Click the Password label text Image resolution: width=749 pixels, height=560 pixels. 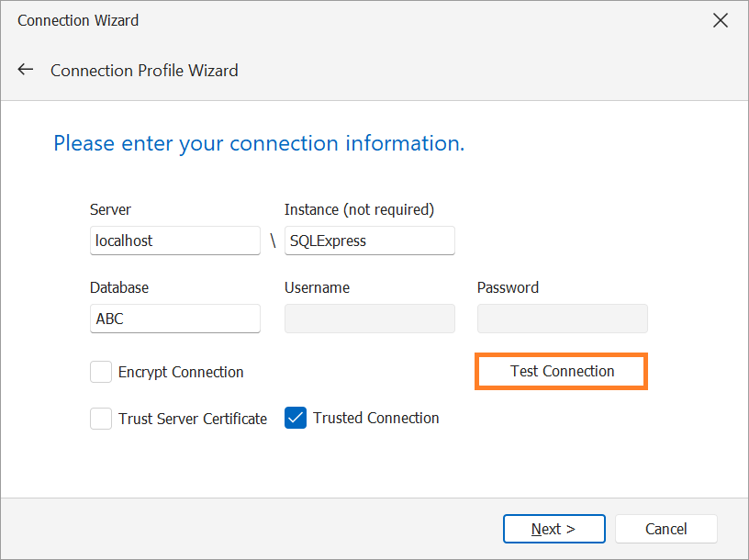508,287
